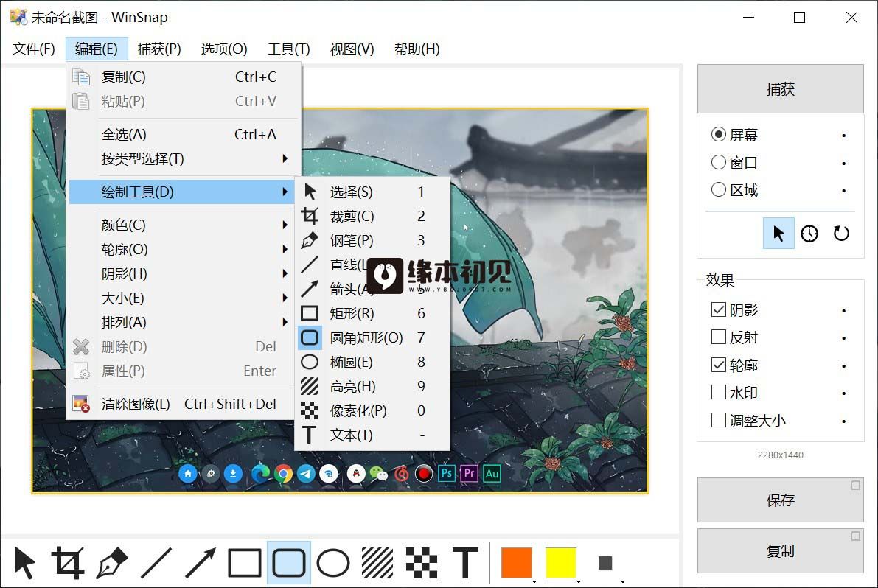Expand 排列(A) submenu
The image size is (878, 588).
[182, 322]
